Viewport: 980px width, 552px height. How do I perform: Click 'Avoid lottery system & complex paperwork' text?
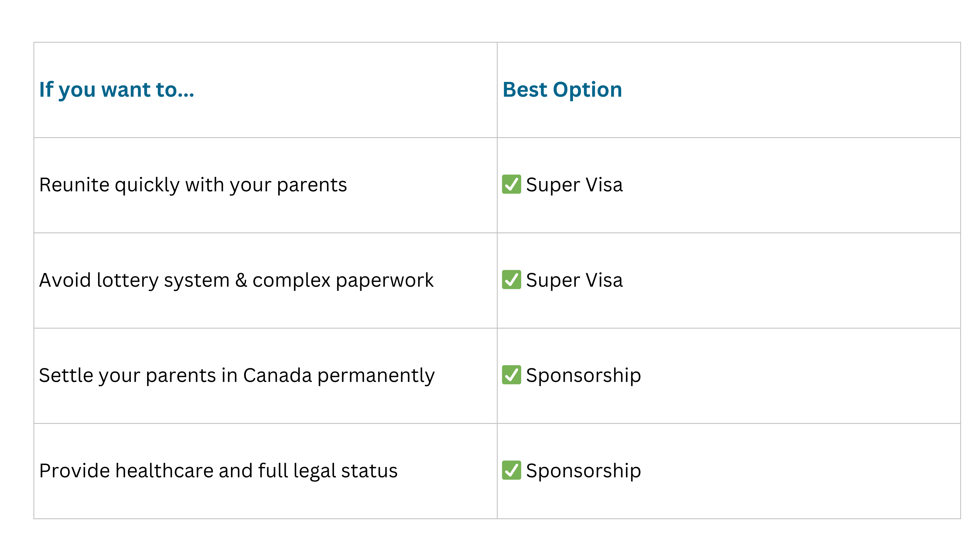click(x=236, y=280)
